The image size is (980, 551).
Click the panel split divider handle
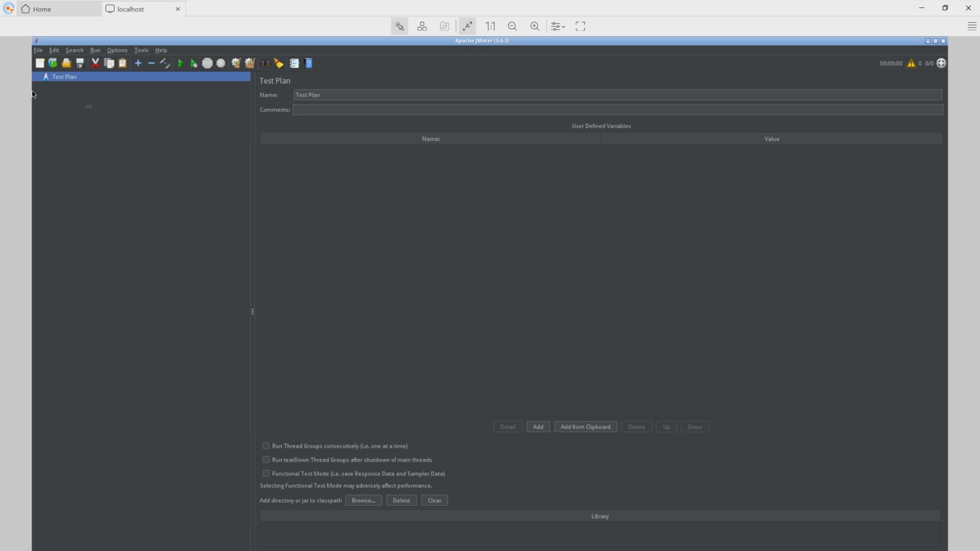(x=253, y=312)
